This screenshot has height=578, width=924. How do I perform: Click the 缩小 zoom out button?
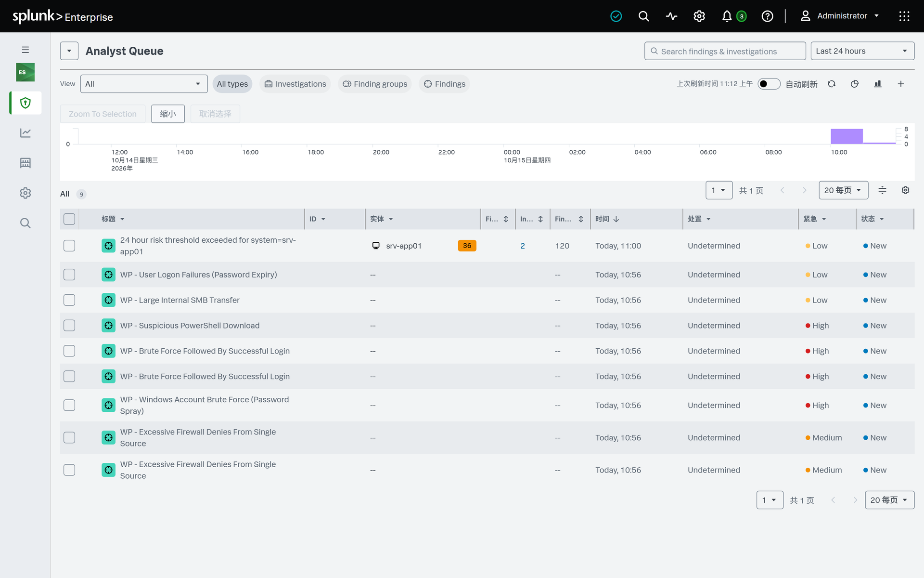(168, 114)
